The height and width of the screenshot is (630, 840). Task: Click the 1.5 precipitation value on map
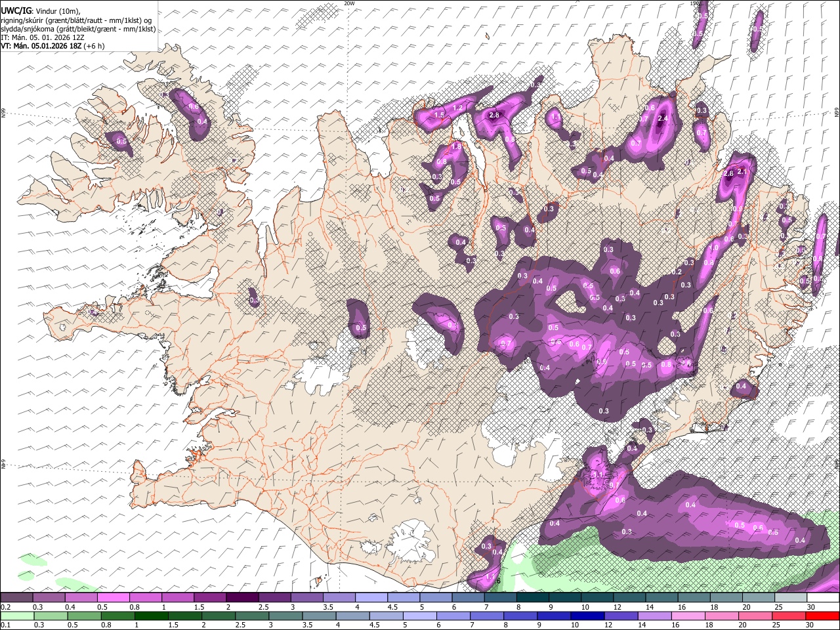440,115
